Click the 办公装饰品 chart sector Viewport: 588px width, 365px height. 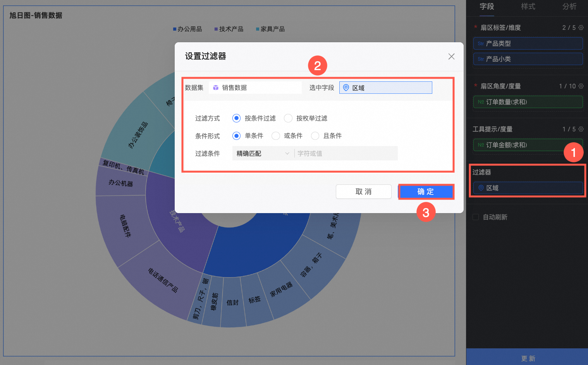(x=138, y=135)
